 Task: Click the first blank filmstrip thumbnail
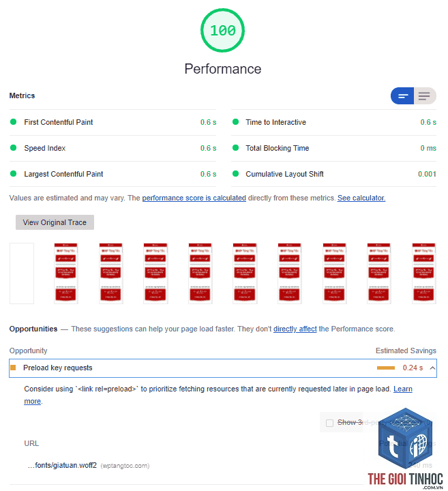(22, 273)
